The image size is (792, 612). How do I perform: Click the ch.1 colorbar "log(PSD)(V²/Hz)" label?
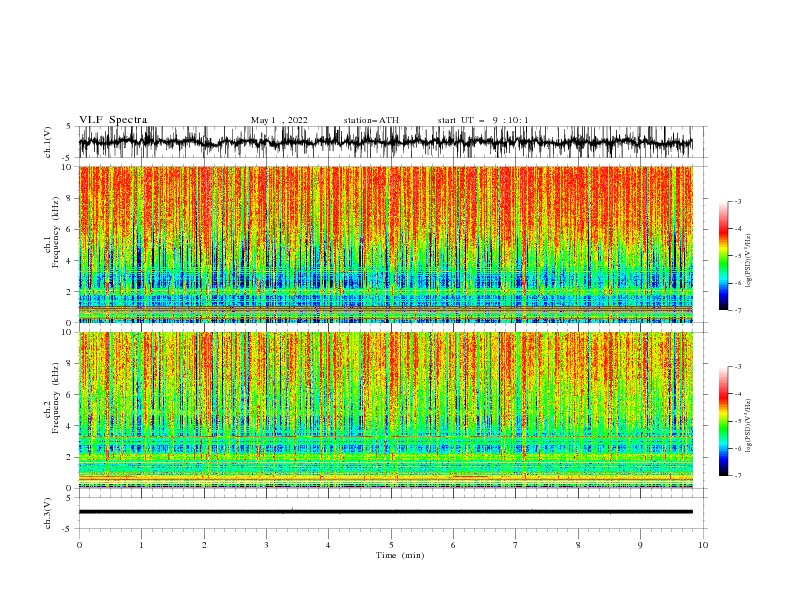click(749, 261)
